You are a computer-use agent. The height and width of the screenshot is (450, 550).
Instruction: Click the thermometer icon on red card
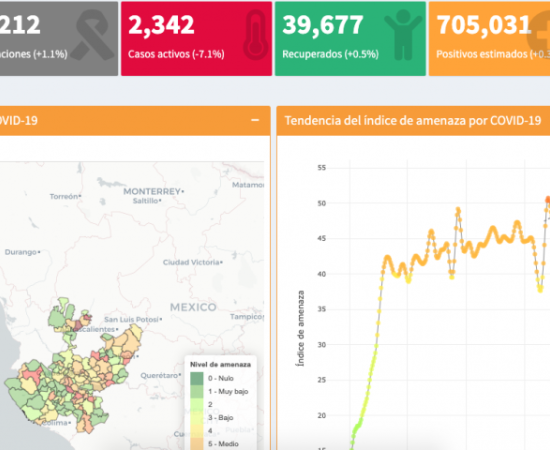(x=256, y=35)
